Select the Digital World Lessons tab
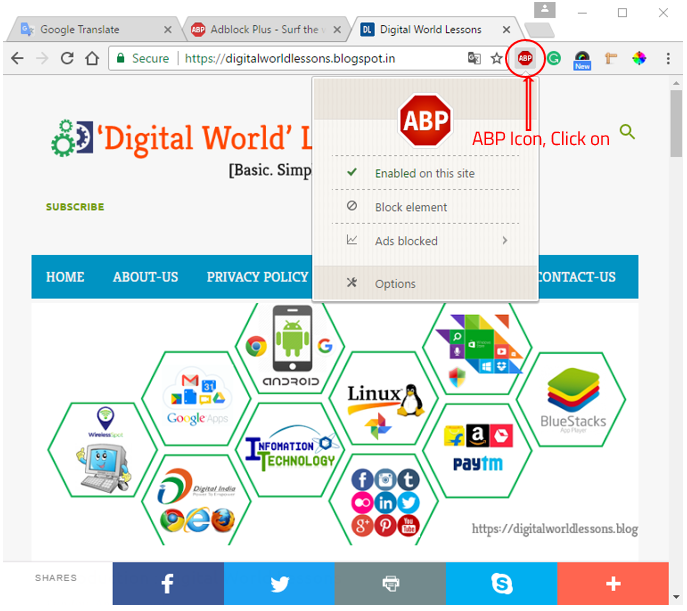 [434, 30]
